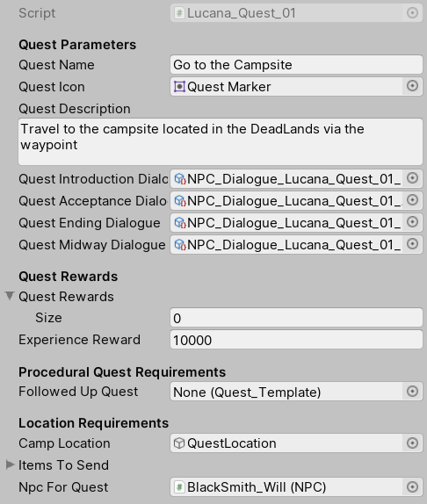The image size is (427, 504).
Task: Open object picker for Quest Icon field
Action: 412,86
